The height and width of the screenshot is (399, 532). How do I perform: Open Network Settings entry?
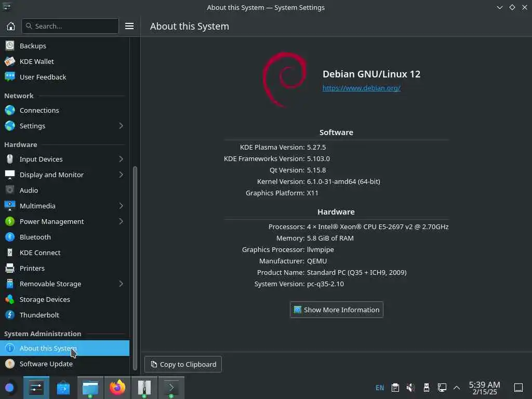[x=64, y=126]
